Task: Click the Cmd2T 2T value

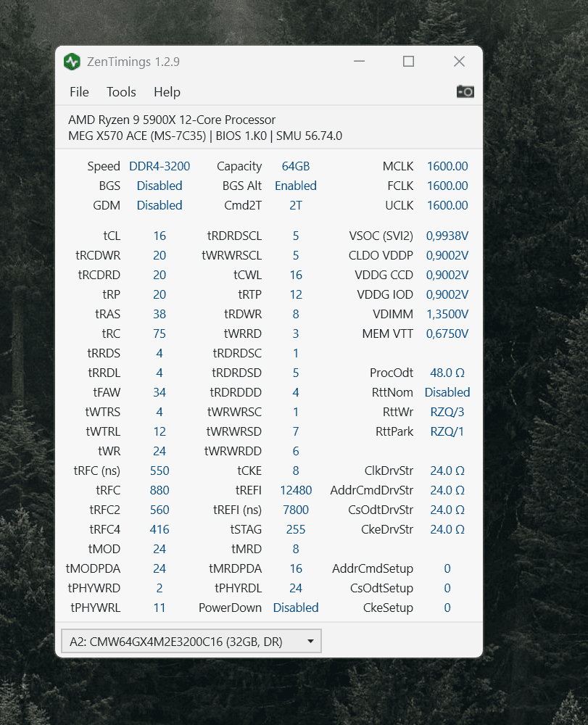Action: click(296, 205)
